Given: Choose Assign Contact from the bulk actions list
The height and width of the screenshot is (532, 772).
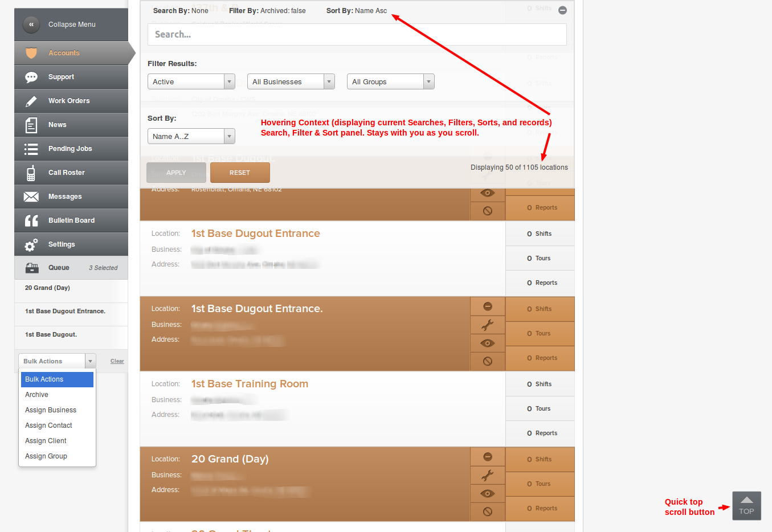Looking at the screenshot, I should (x=57, y=425).
